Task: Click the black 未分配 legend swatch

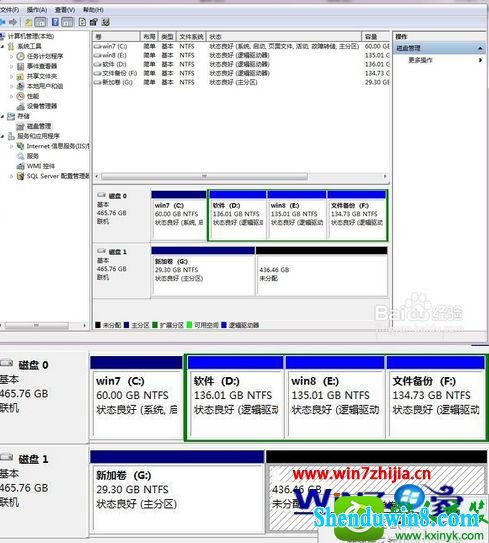Action: click(x=98, y=325)
